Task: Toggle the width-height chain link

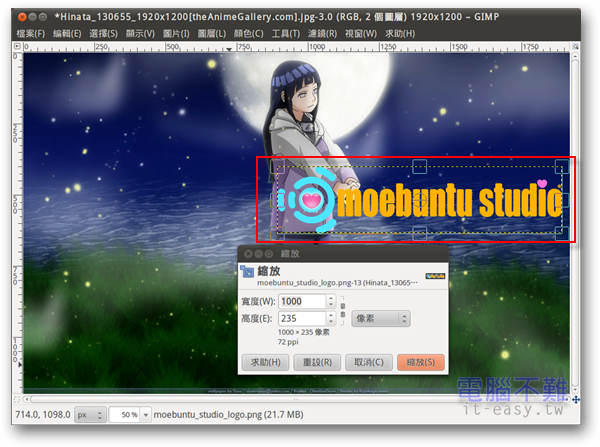Action: pyautogui.click(x=343, y=310)
